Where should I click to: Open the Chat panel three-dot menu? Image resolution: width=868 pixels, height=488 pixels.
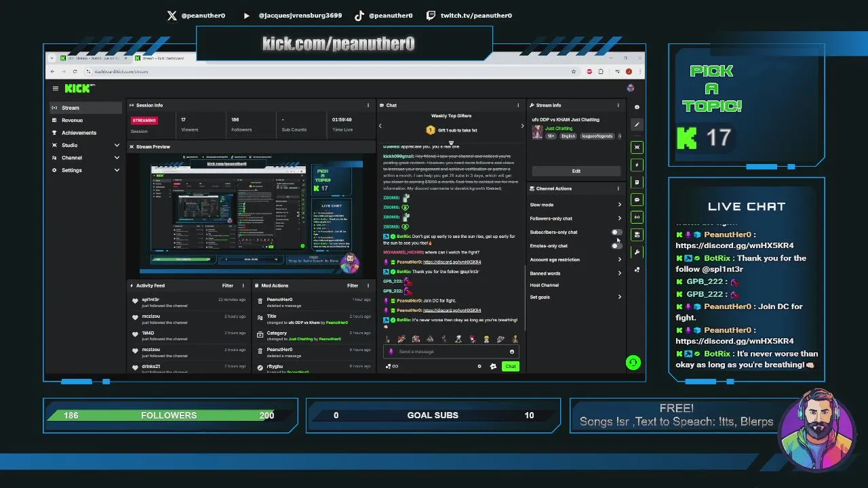[518, 105]
